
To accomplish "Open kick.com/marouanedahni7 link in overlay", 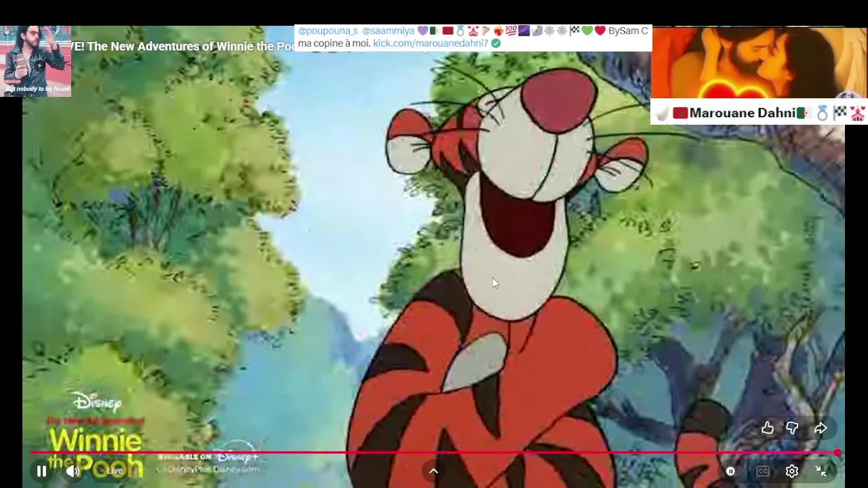I will [431, 43].
